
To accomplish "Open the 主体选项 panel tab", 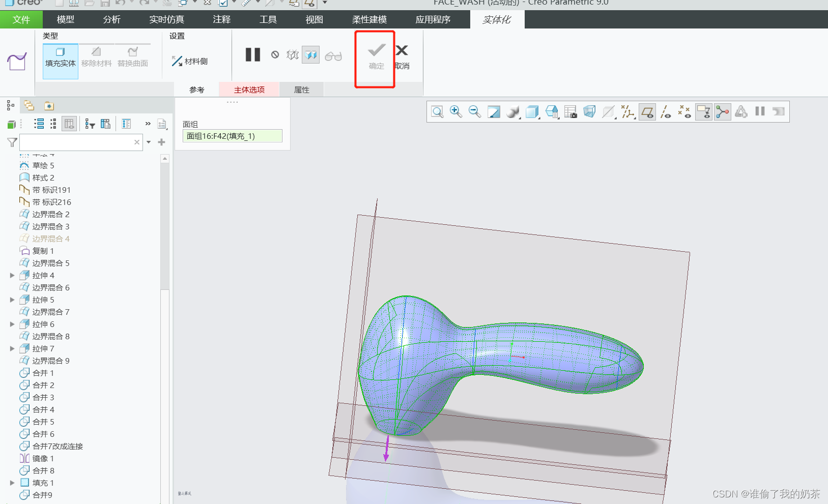I will [249, 90].
